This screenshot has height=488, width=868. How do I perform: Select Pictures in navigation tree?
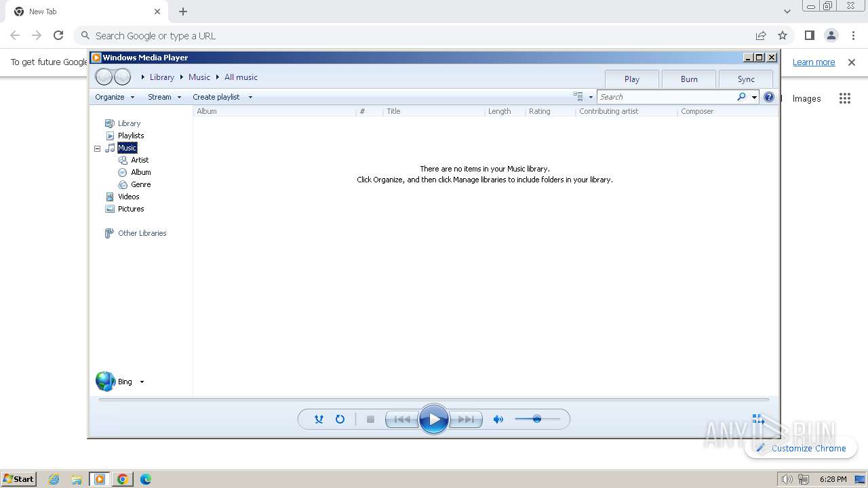(131, 209)
